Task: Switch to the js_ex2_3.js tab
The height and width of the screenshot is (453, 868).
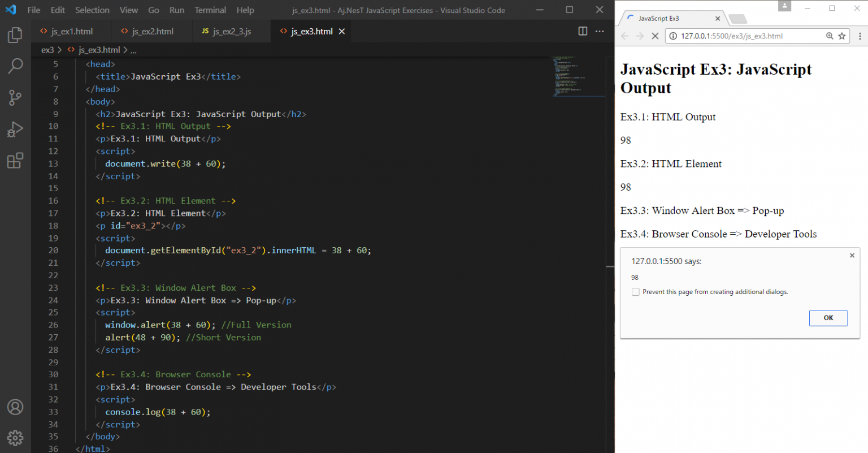Action: 232,31
